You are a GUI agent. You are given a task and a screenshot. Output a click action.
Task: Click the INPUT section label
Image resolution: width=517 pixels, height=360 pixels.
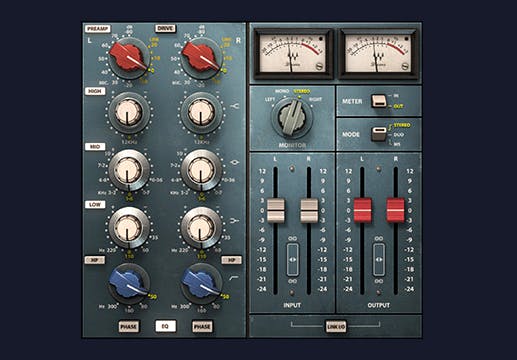292,305
